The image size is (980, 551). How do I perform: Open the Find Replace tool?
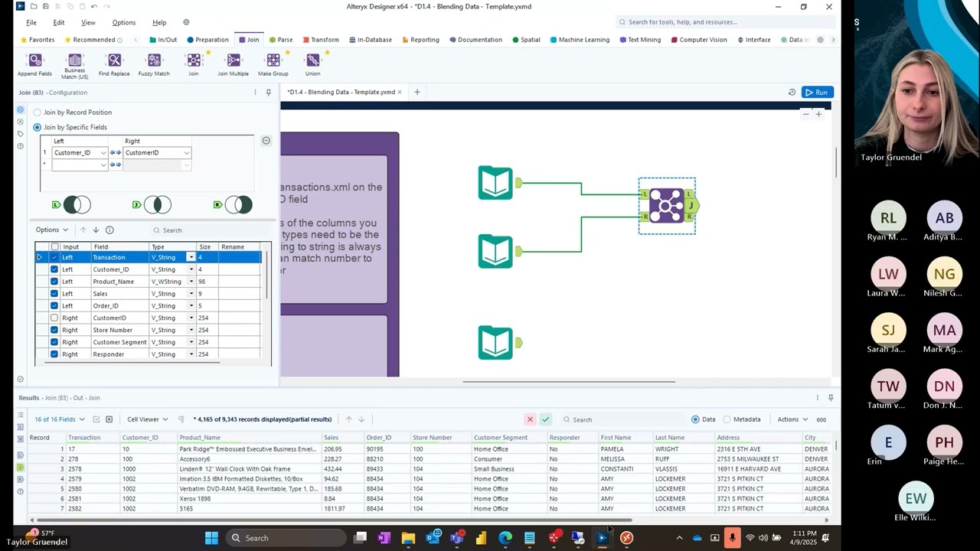[114, 65]
